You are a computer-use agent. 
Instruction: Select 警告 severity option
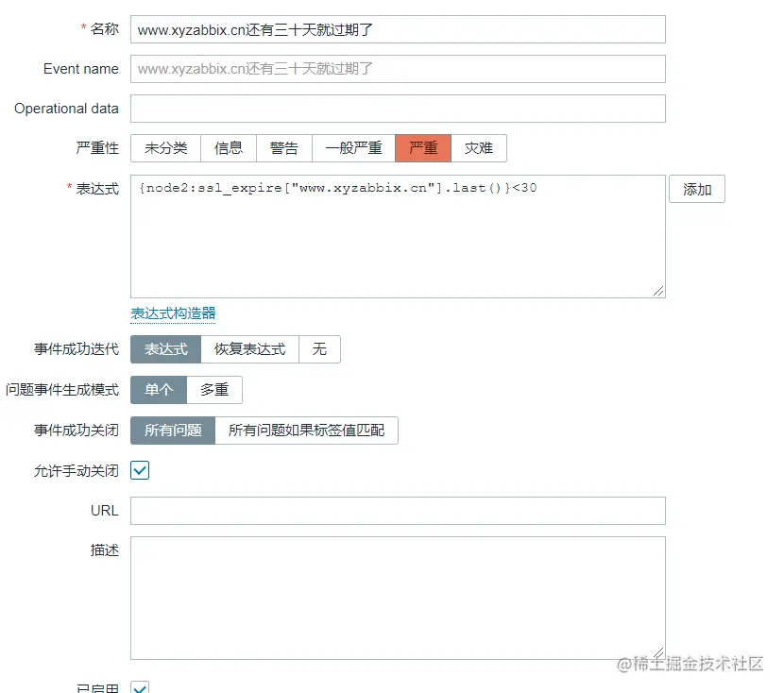click(284, 148)
